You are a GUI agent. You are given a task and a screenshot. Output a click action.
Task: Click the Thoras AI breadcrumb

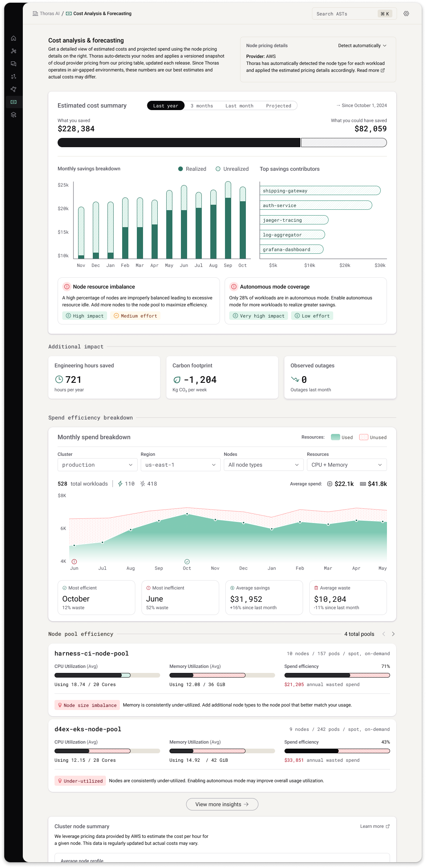coord(49,14)
